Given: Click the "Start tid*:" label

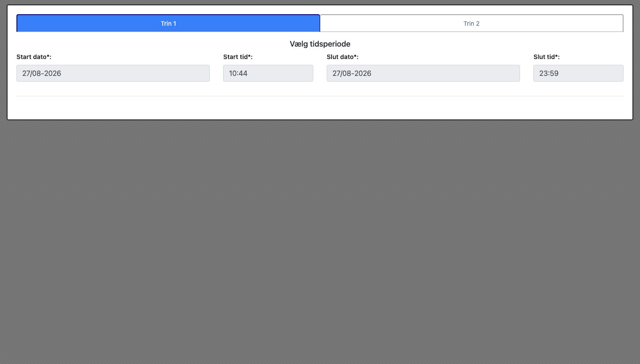Looking at the screenshot, I should [x=238, y=57].
